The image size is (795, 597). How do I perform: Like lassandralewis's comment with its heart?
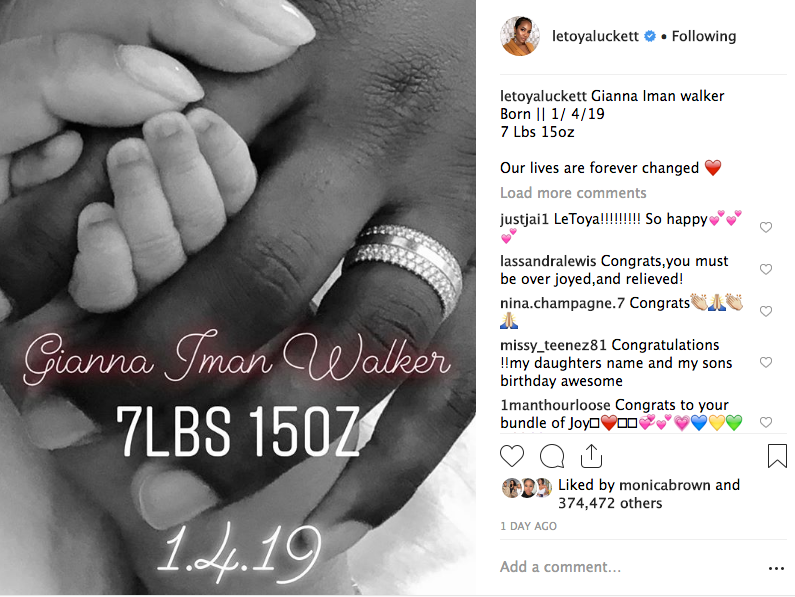766,269
